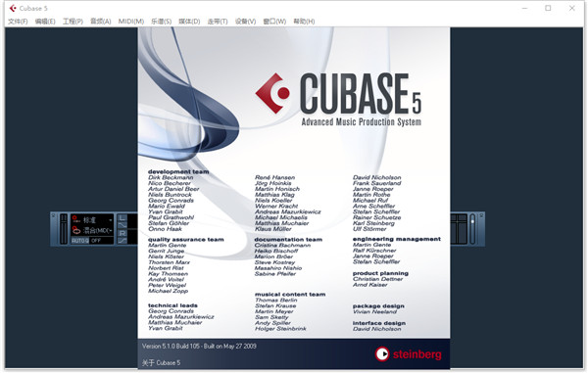Open the 帮助(H) help menu
This screenshot has height=373, width=588.
[304, 22]
